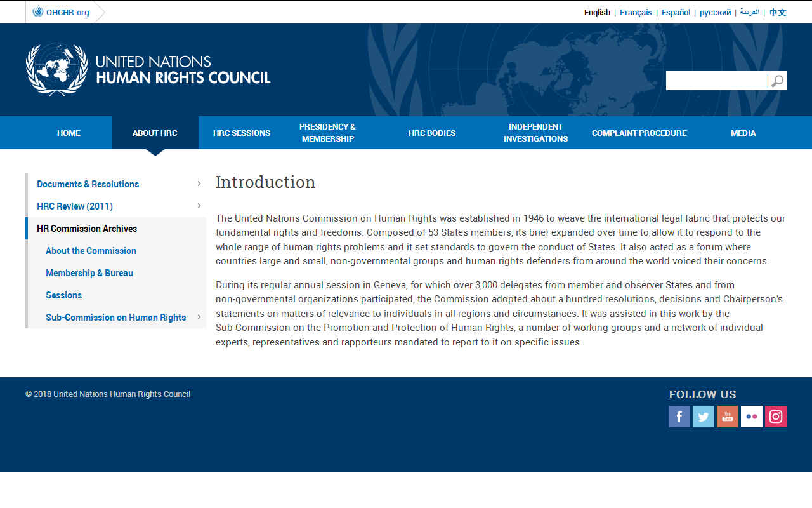Open the Complaint Procedure menu
Viewport: 812px width, 508px height.
click(x=639, y=133)
